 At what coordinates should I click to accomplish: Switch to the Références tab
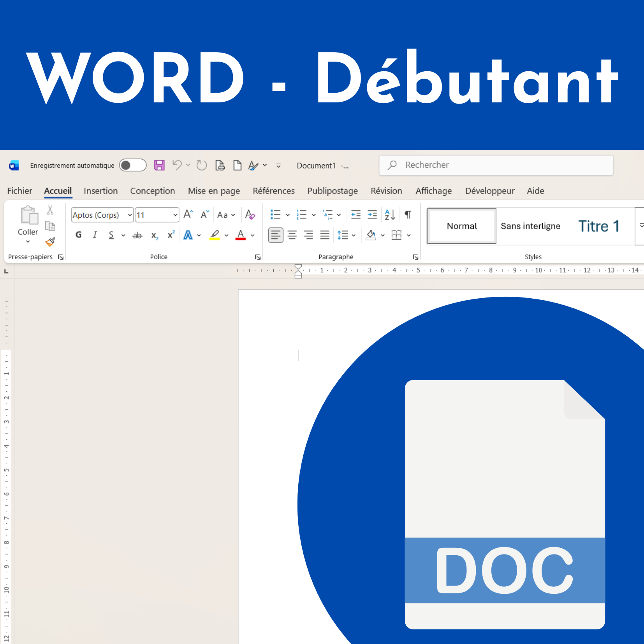[x=274, y=191]
